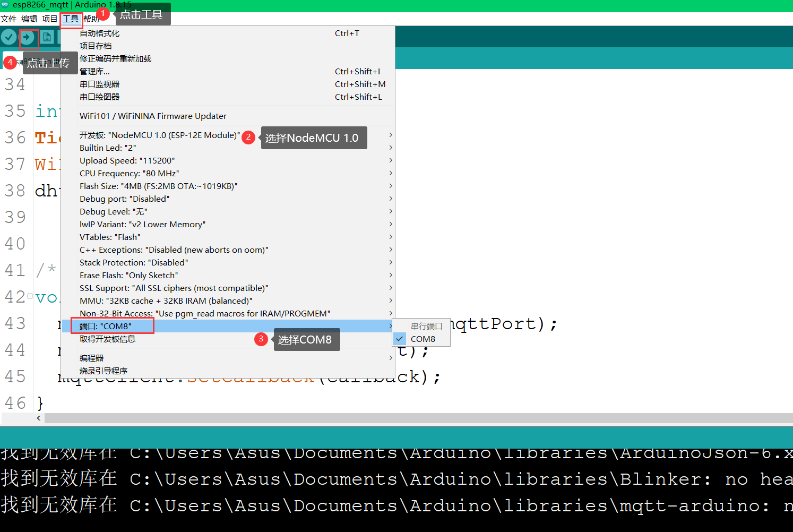Click the editor's horizontal scrollbar track
Image resolution: width=793 pixels, height=532 pixels.
418,418
